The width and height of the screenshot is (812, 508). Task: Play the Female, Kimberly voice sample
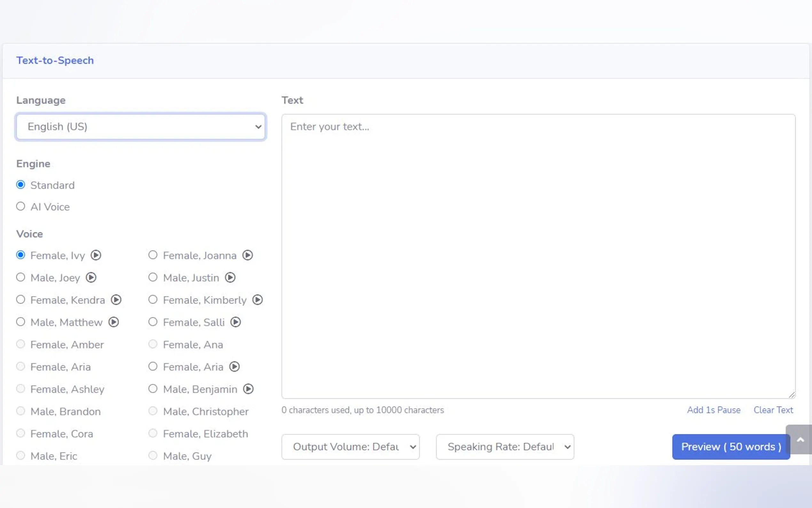(257, 300)
